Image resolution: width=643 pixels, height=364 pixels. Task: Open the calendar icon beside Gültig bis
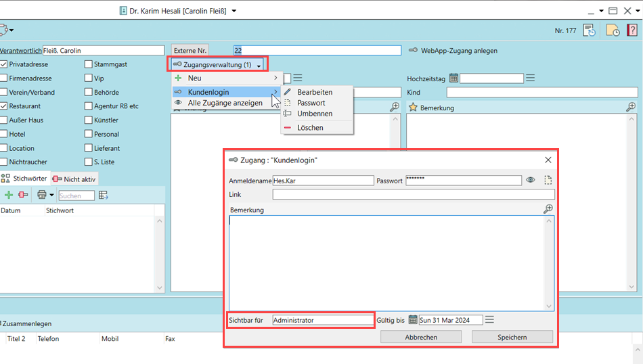413,320
